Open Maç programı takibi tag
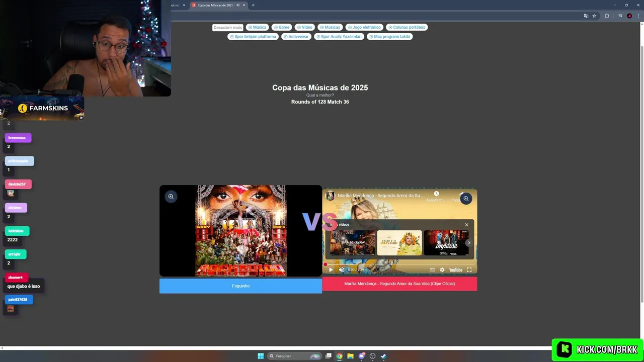The height and width of the screenshot is (362, 644). tap(389, 37)
